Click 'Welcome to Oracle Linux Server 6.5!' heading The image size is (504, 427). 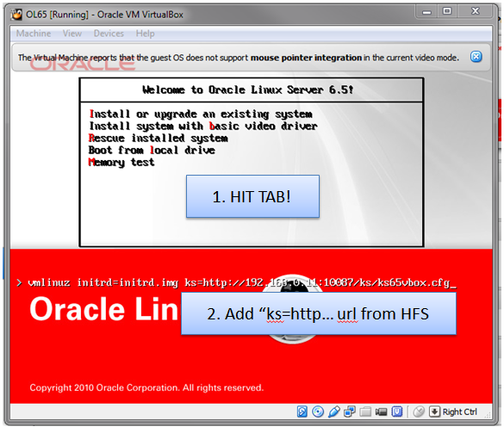[x=247, y=90]
